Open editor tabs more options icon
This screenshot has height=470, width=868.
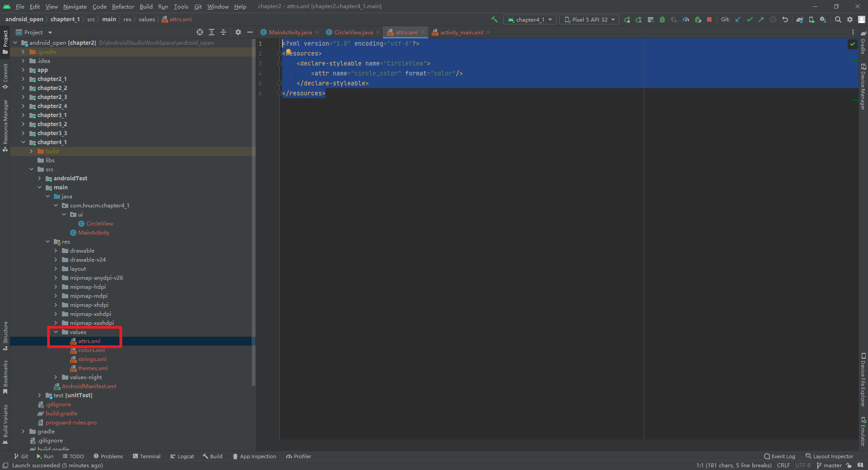point(853,32)
